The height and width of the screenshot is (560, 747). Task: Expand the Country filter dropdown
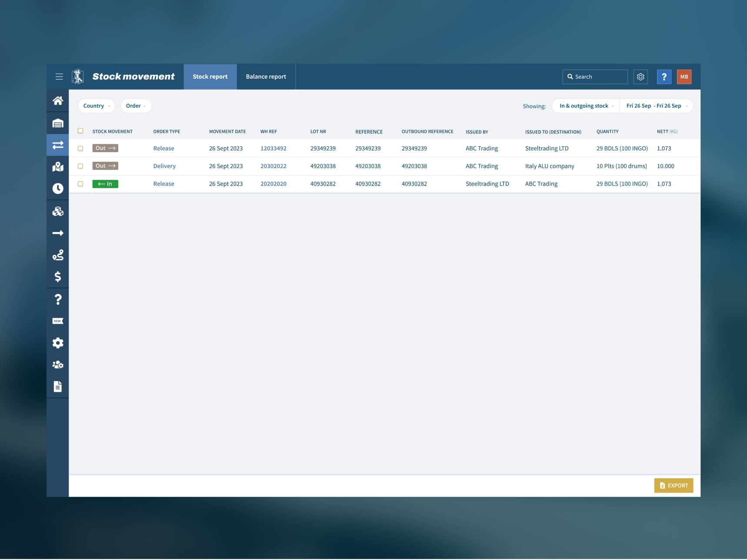(x=96, y=106)
